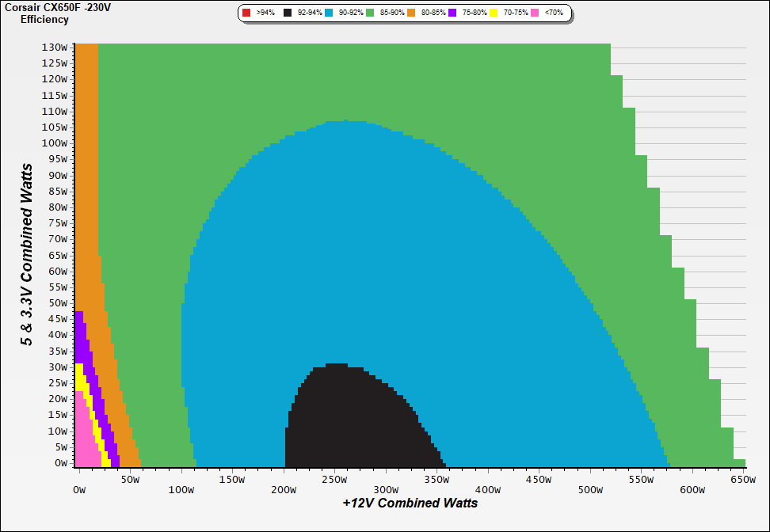
Task: Choose the pink <70% legend swatch
Action: [x=534, y=13]
